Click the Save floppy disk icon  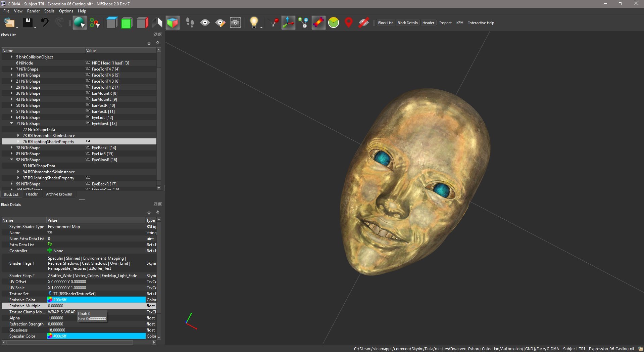tap(28, 23)
